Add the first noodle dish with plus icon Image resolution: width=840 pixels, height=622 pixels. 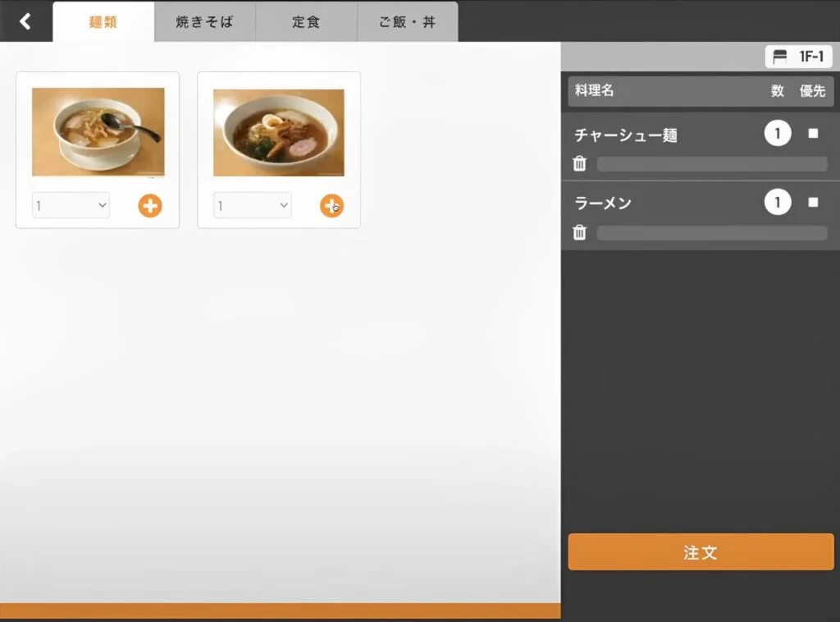pyautogui.click(x=150, y=206)
